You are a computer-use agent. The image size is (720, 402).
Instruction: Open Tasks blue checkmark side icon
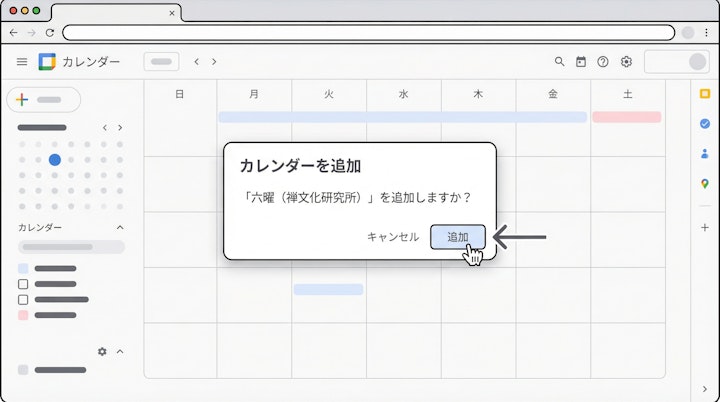coord(705,124)
